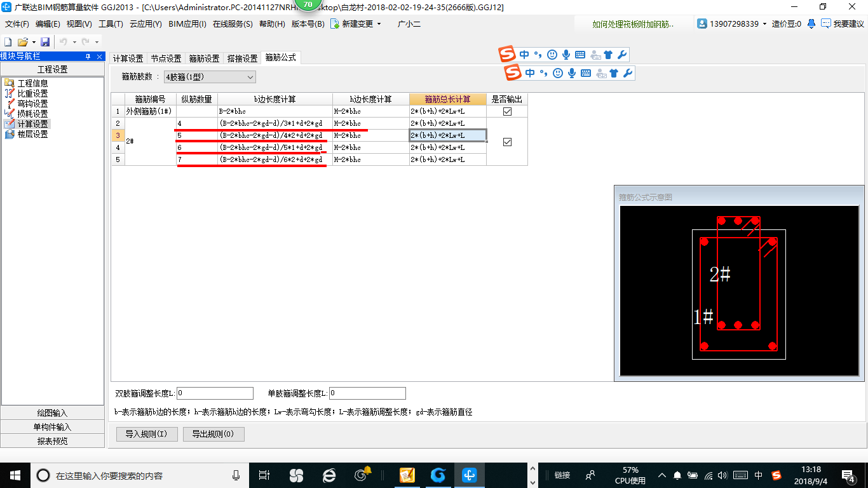This screenshot has width=868, height=488.
Task: Open the Windows Start menu
Action: 15,475
